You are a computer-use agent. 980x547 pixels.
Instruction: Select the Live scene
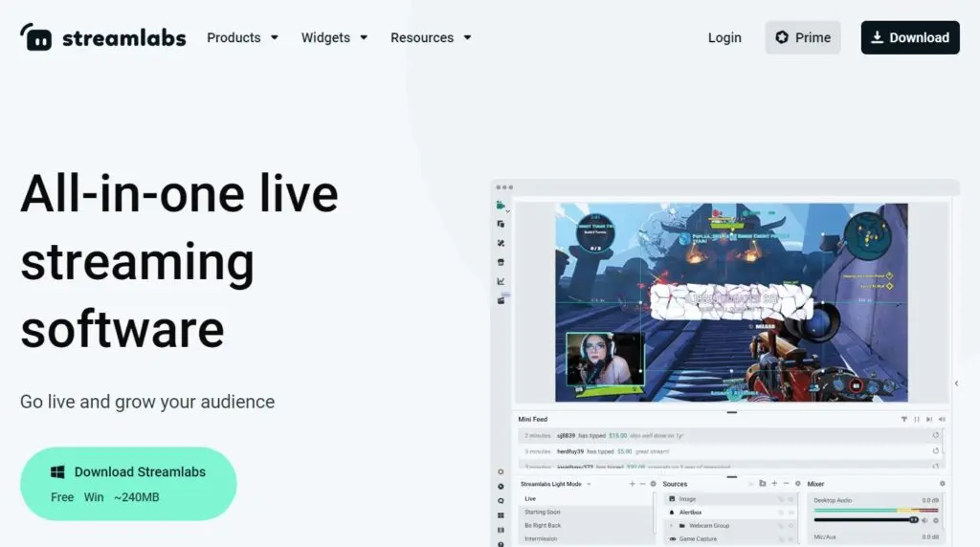coord(587,499)
